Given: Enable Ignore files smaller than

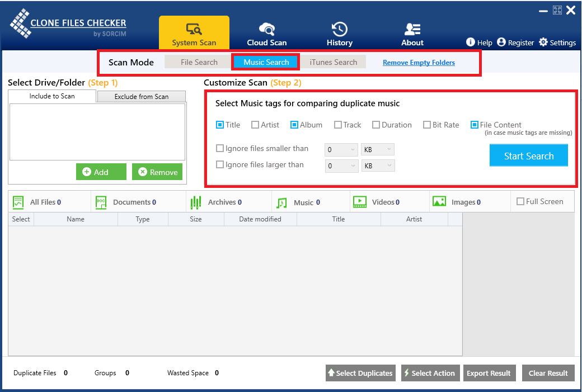Looking at the screenshot, I should click(x=220, y=148).
